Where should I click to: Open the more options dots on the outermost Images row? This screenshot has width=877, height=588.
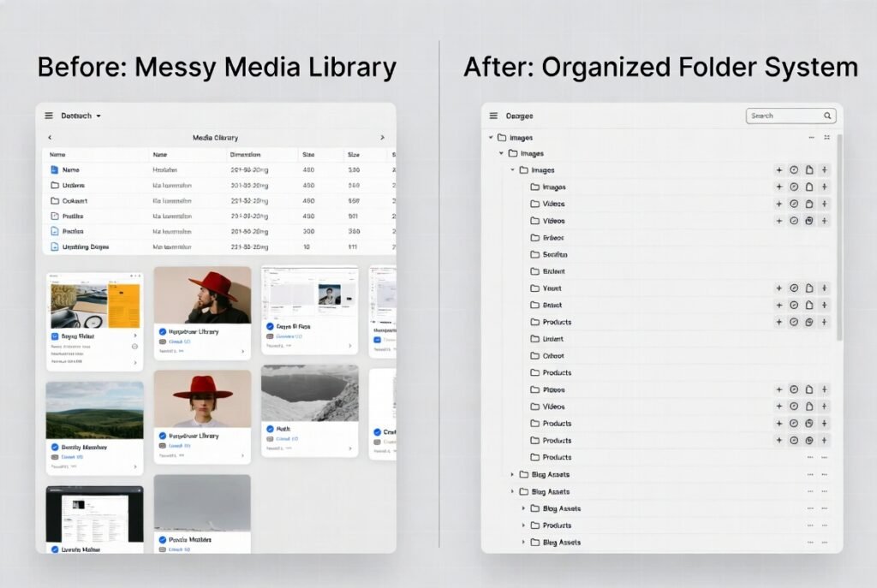[812, 138]
